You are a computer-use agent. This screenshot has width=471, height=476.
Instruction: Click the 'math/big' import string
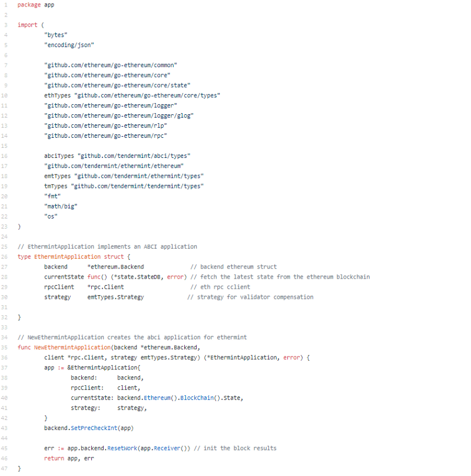61,206
